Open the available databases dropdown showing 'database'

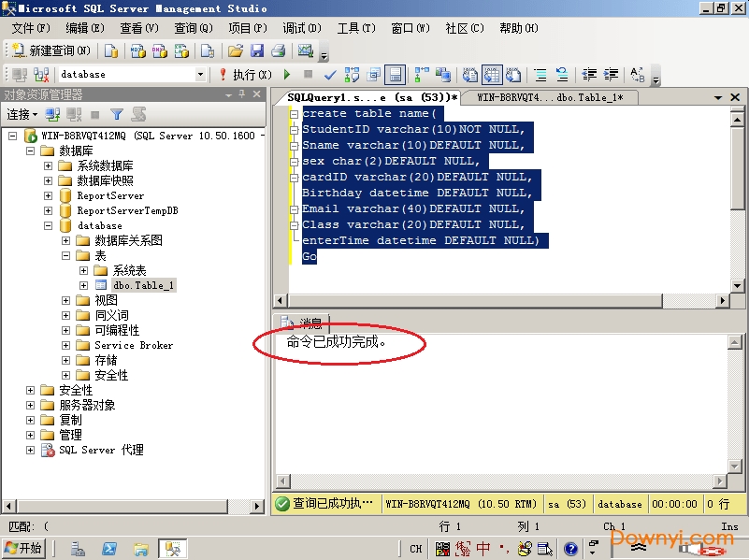click(x=200, y=75)
